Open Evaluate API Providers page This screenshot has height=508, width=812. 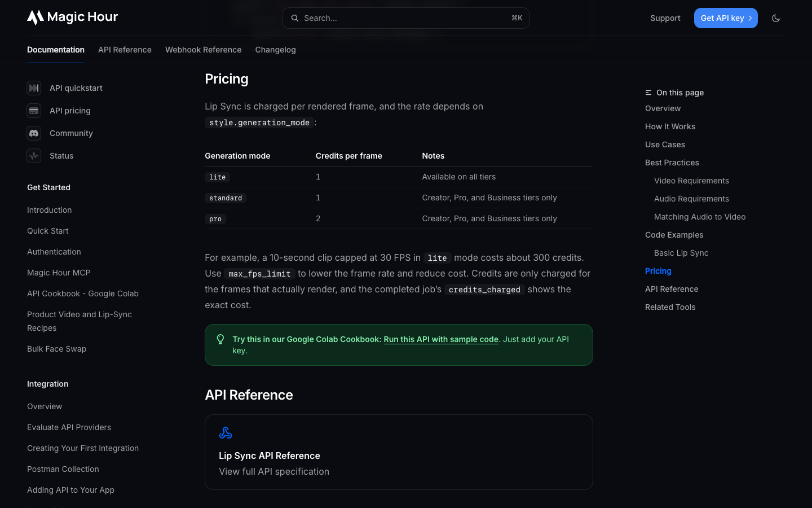(x=69, y=427)
